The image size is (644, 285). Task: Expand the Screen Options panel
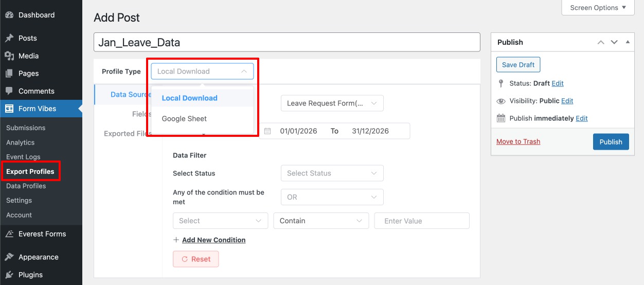(598, 8)
